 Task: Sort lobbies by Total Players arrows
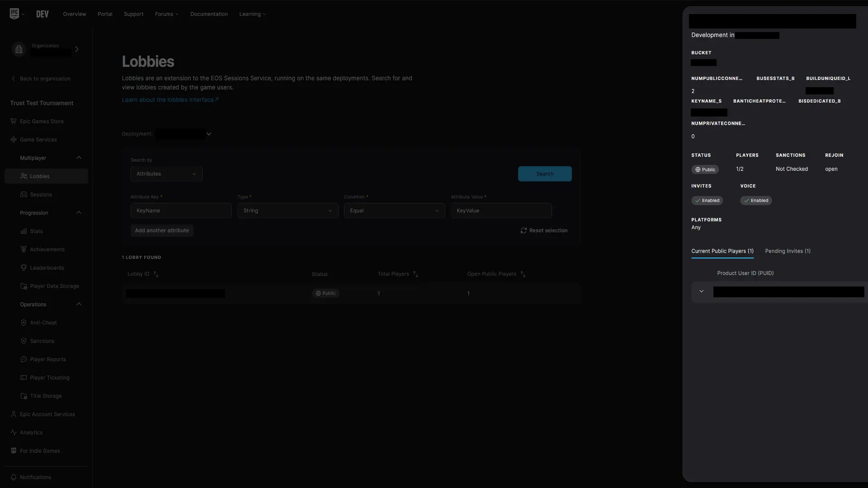click(x=415, y=274)
